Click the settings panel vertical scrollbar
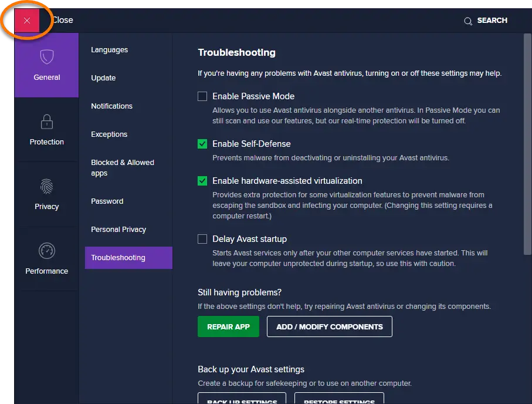Screen dimensions: 532x404 pos(527,144)
